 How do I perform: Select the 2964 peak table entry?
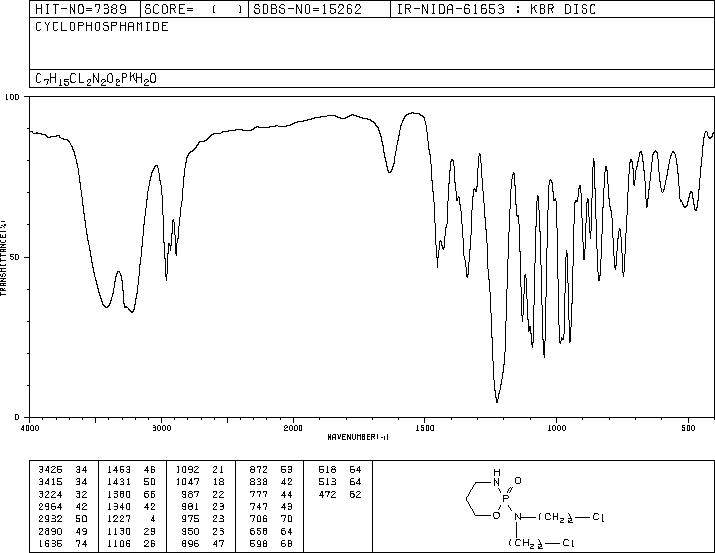(50, 506)
